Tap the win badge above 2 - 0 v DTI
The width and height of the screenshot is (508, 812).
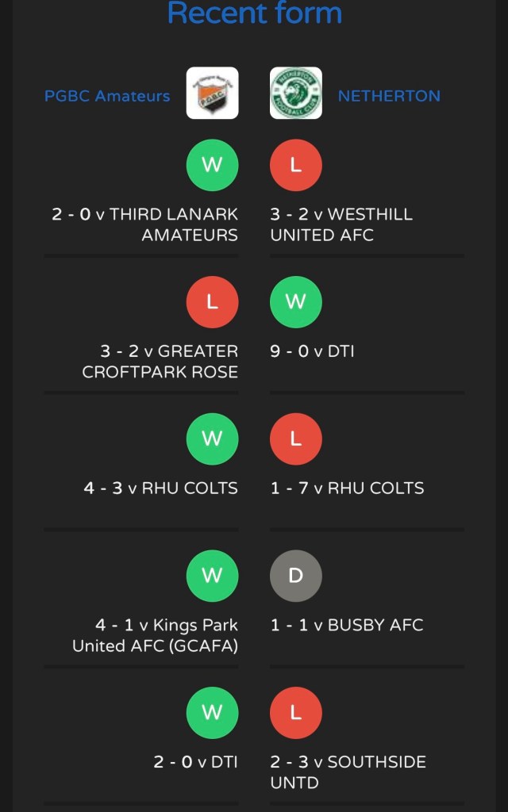212,712
